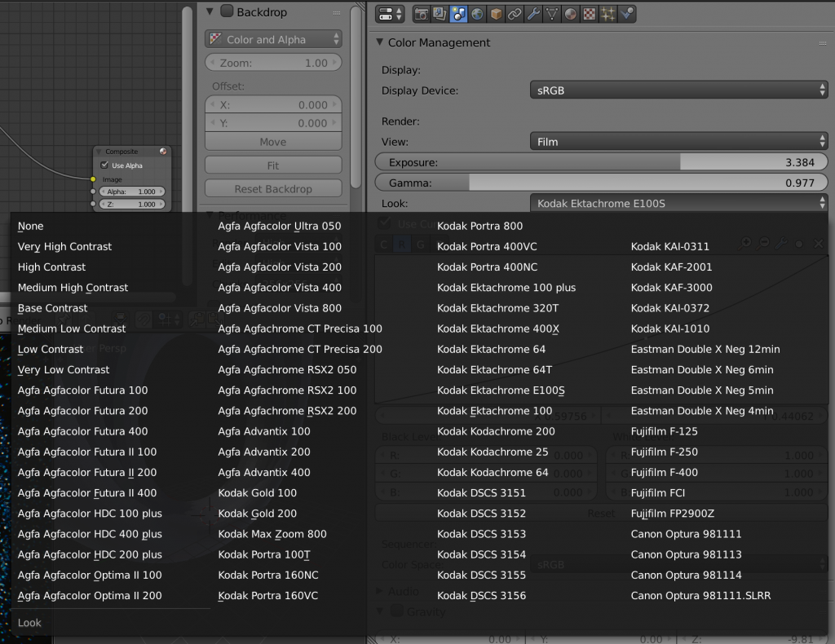The image size is (835, 644).
Task: Click the Backdrop panel grip icon
Action: (337, 13)
